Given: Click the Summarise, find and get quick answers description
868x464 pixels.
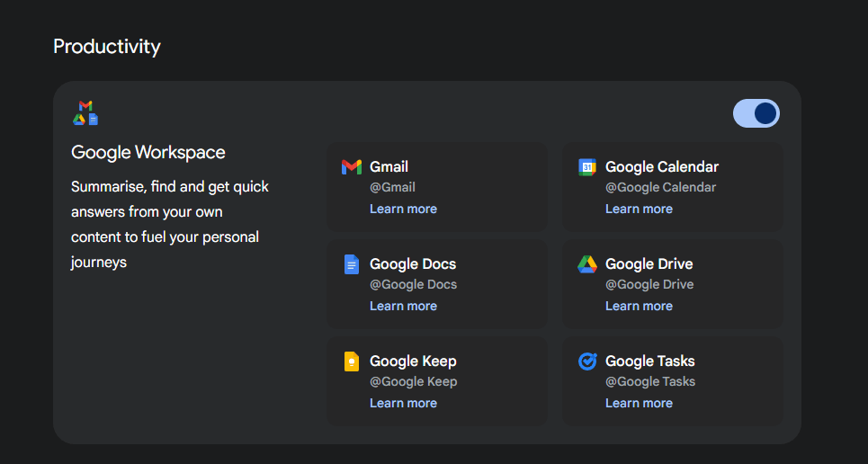Looking at the screenshot, I should point(169,224).
